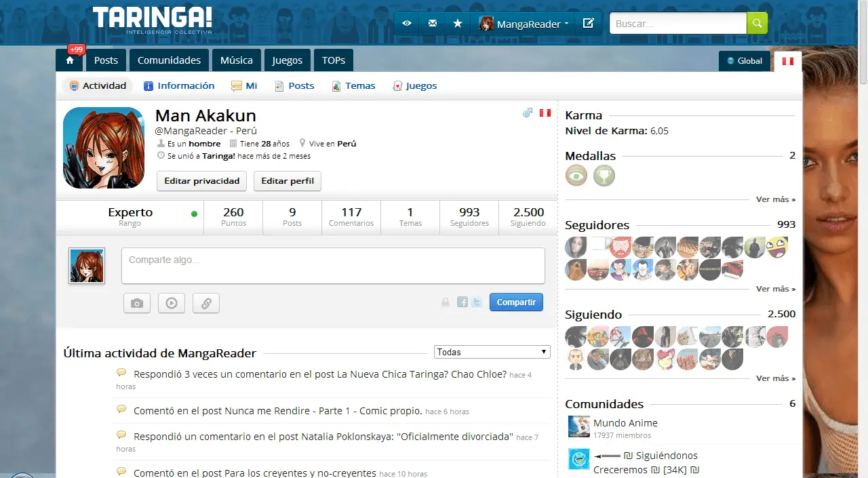Screen dimensions: 868x478
Task: Click the yellow smiley face follower avatar
Action: tap(777, 247)
